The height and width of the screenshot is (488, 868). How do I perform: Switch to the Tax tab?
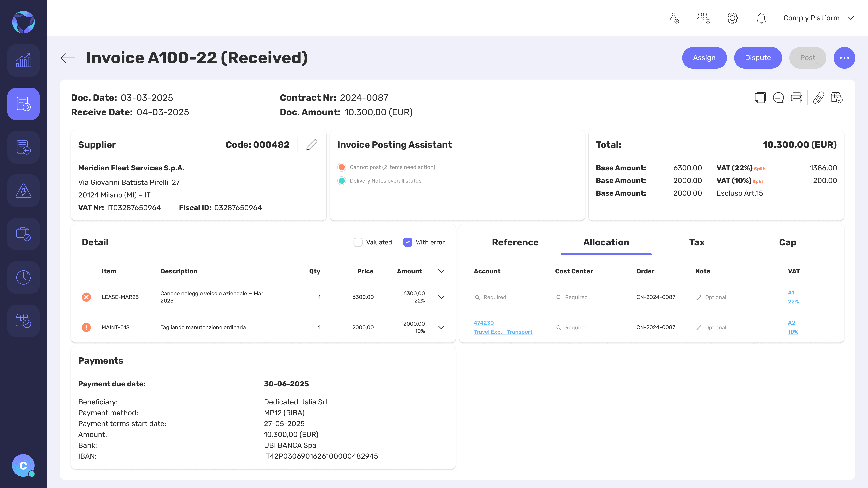(697, 242)
